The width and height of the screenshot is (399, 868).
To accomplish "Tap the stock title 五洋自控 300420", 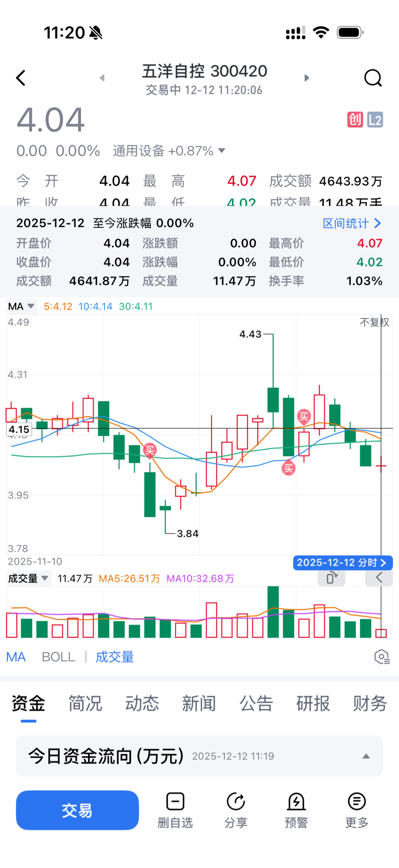I will pos(204,71).
